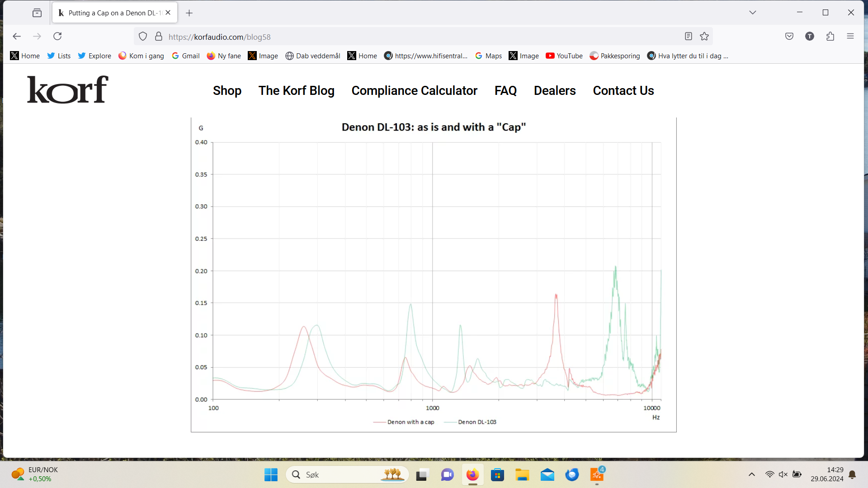Expand the list all tabs chevron
Image resolution: width=868 pixels, height=488 pixels.
click(x=753, y=13)
